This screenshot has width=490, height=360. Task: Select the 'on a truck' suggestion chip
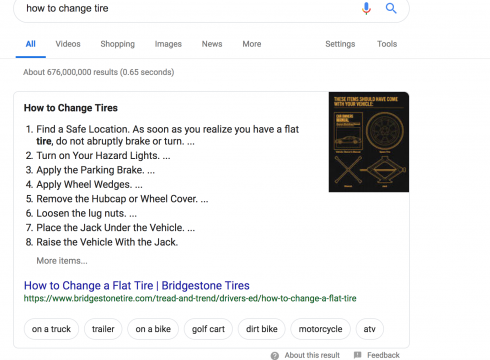pyautogui.click(x=51, y=329)
